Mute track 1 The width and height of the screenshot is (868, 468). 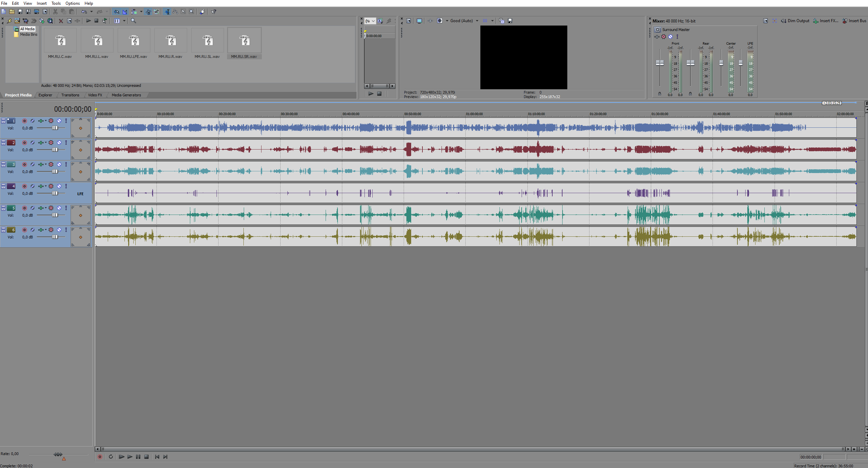[x=59, y=121]
